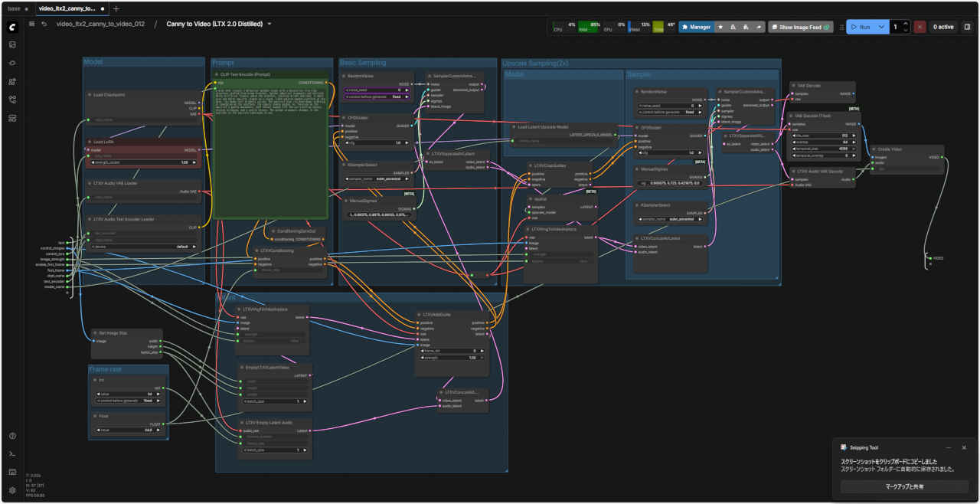This screenshot has width=980, height=504.
Task: Open settings gear in left sidebar
Action: [x=12, y=490]
